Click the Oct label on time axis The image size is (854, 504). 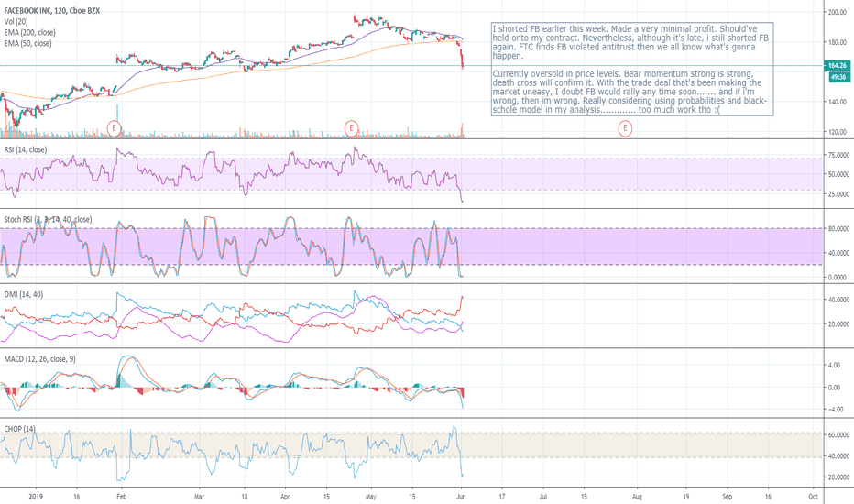(813, 497)
